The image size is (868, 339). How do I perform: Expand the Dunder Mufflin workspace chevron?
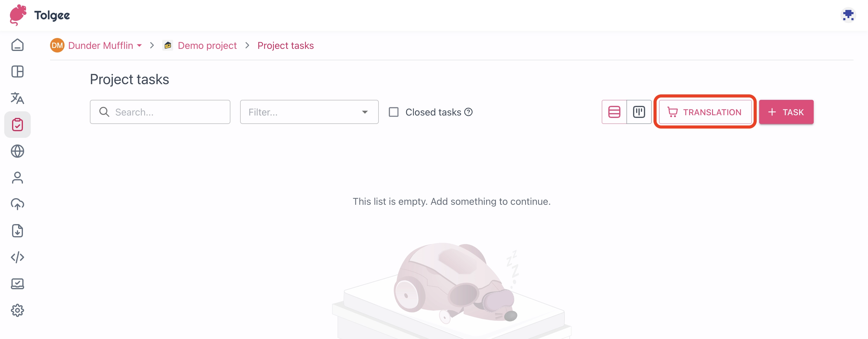(x=140, y=45)
